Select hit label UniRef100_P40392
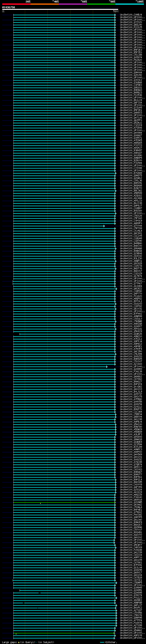This screenshot has height=644, width=146. pyautogui.click(x=131, y=515)
